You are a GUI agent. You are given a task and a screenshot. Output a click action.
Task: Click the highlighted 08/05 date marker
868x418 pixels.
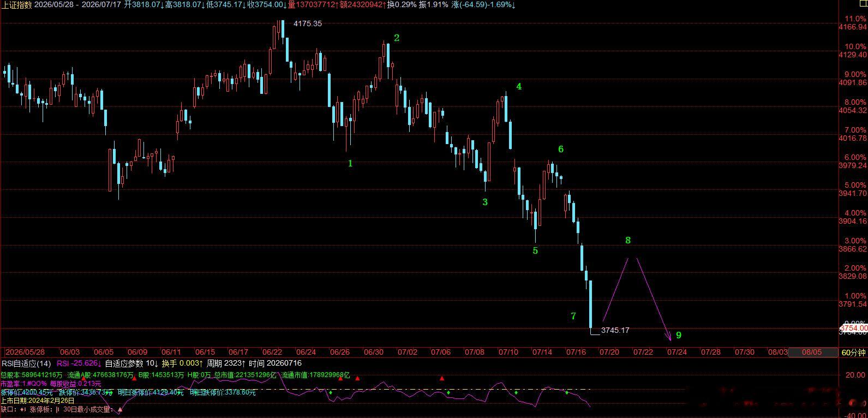(x=812, y=352)
